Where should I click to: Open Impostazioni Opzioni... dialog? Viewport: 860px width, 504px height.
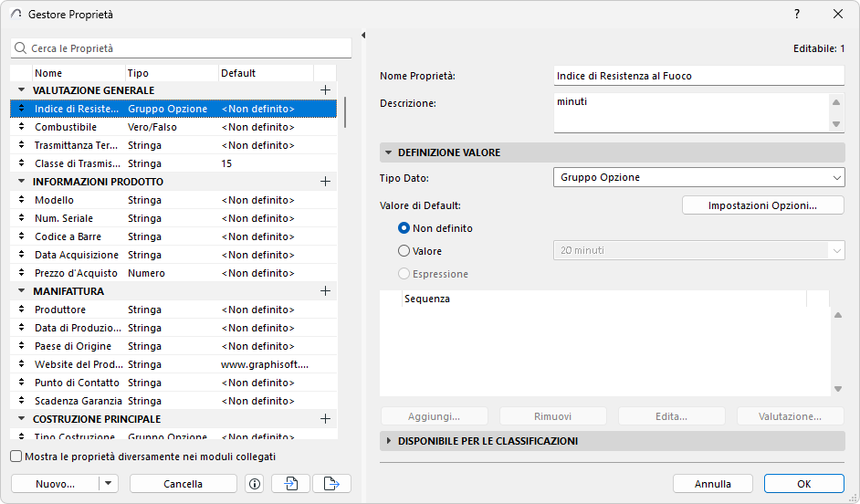763,205
